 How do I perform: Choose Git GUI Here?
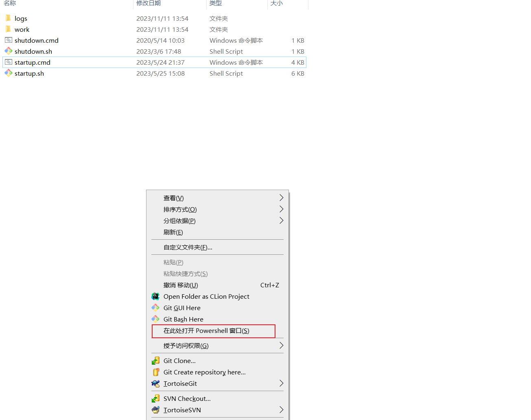click(217, 308)
